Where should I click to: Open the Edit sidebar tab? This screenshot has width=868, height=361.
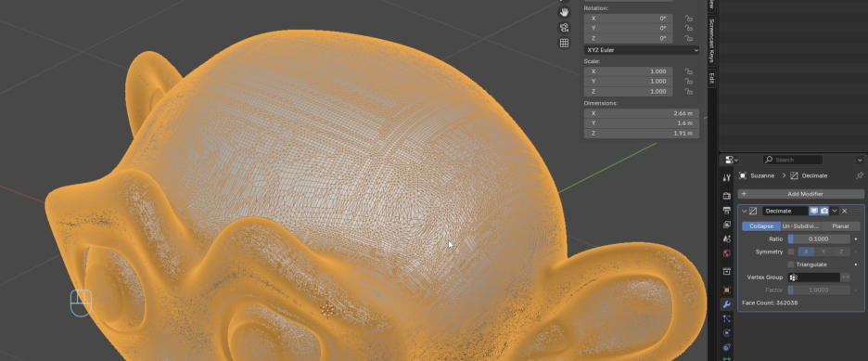[x=712, y=78]
